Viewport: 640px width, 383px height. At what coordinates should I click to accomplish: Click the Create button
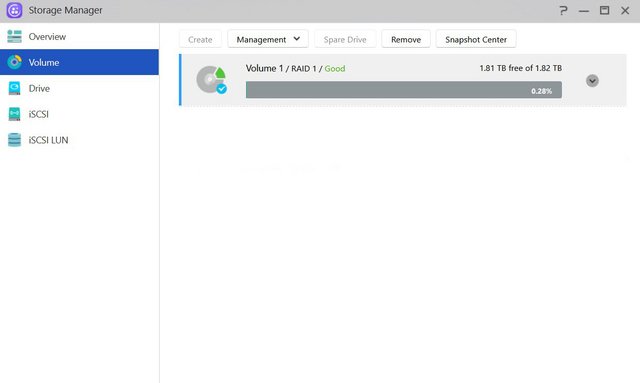[x=200, y=39]
